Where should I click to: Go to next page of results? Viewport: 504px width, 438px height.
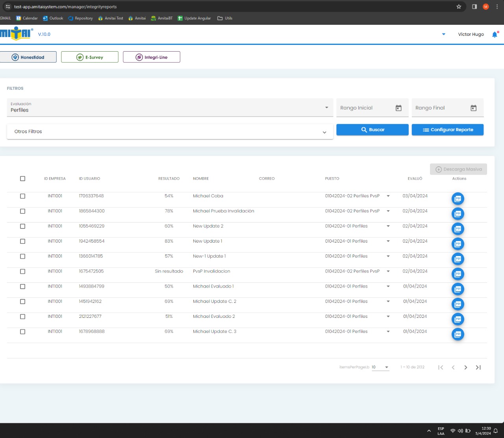click(x=465, y=367)
